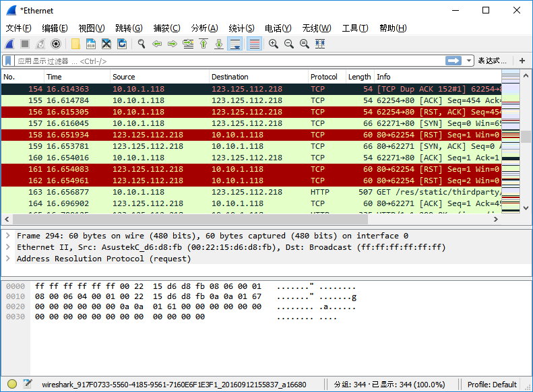
Task: Open the 无线(W) menu
Action: click(x=317, y=28)
